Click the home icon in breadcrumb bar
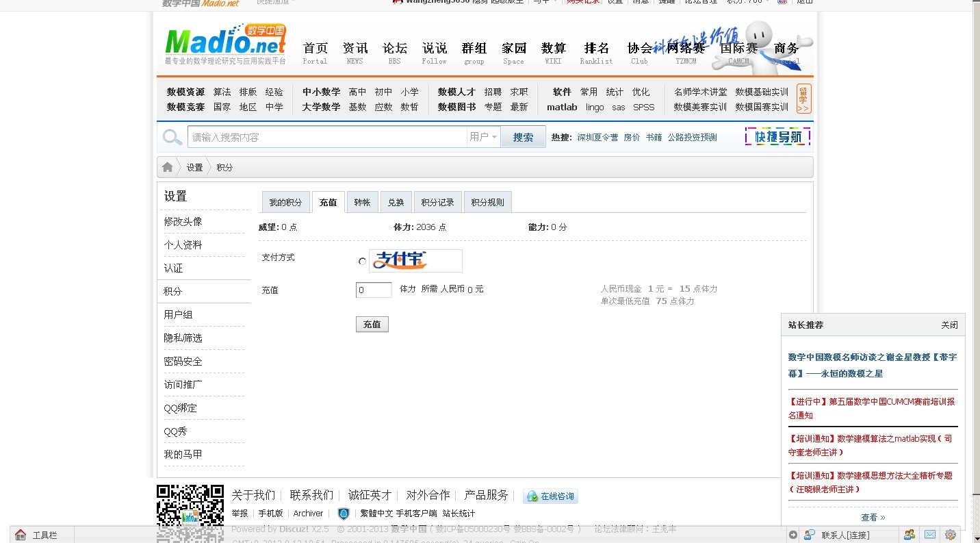The image size is (980, 543). (168, 167)
